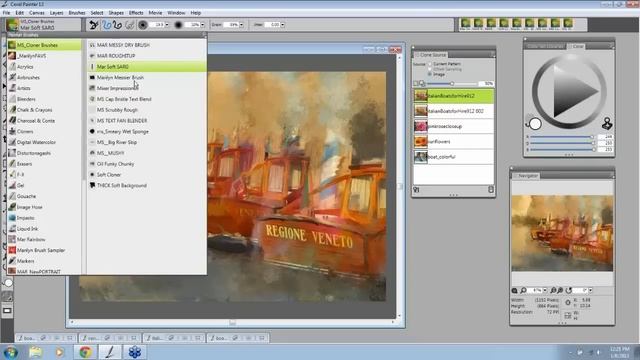
Task: Select the freehand strokes dab icon
Action: [x=93, y=25]
